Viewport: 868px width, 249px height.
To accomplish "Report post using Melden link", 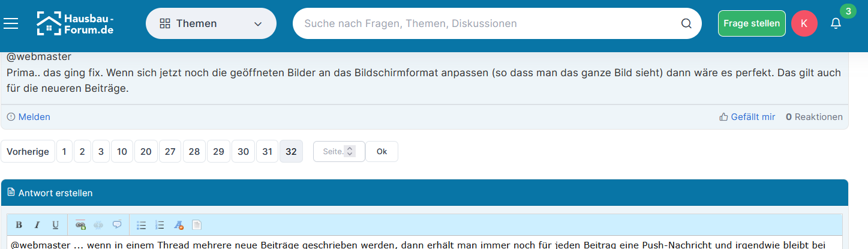I will [x=29, y=117].
